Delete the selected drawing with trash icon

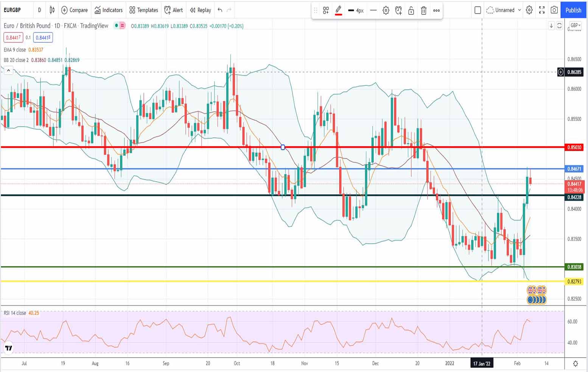(424, 11)
